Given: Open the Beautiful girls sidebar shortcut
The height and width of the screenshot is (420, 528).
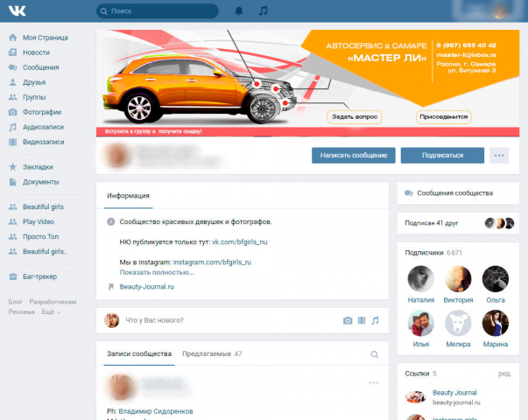Looking at the screenshot, I should pos(43,207).
